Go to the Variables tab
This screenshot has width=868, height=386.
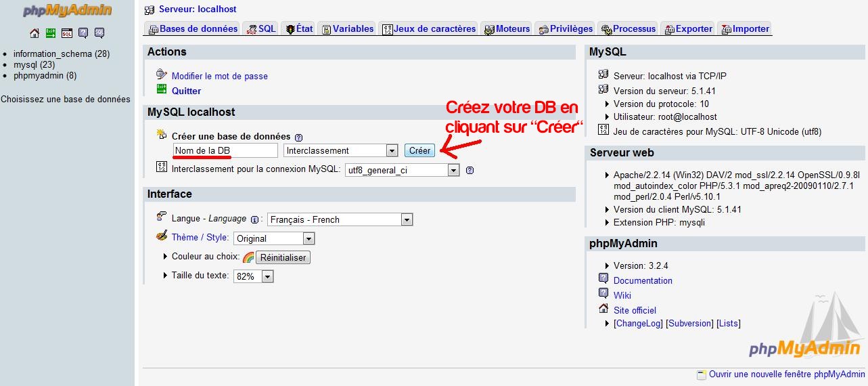tap(347, 29)
